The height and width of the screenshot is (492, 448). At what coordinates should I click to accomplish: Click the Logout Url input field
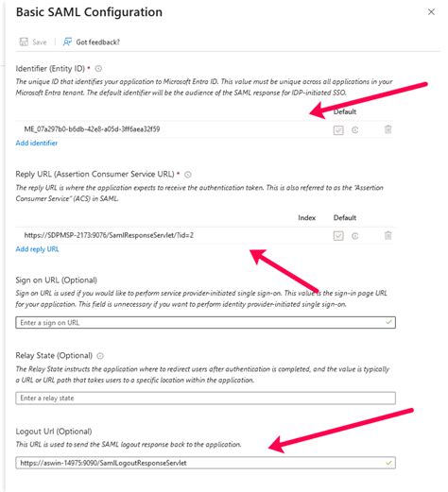205,463
